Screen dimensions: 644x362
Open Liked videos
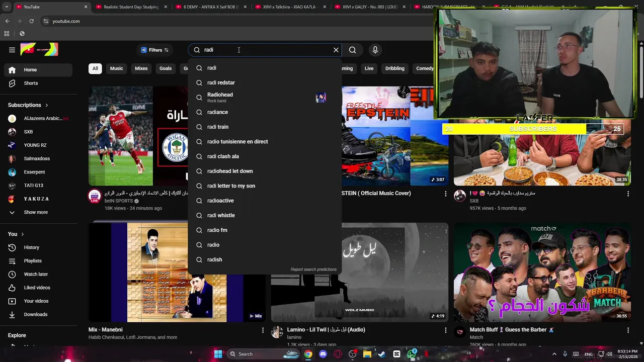tap(38, 288)
